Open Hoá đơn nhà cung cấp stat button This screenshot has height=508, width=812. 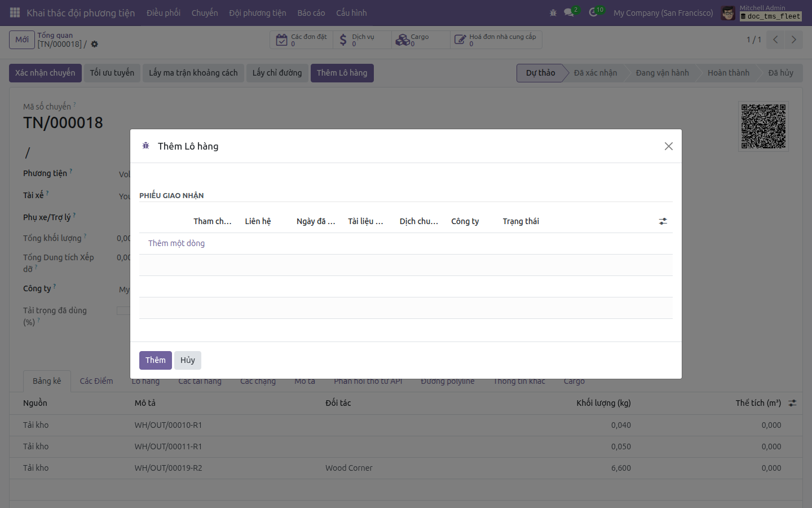[496, 40]
